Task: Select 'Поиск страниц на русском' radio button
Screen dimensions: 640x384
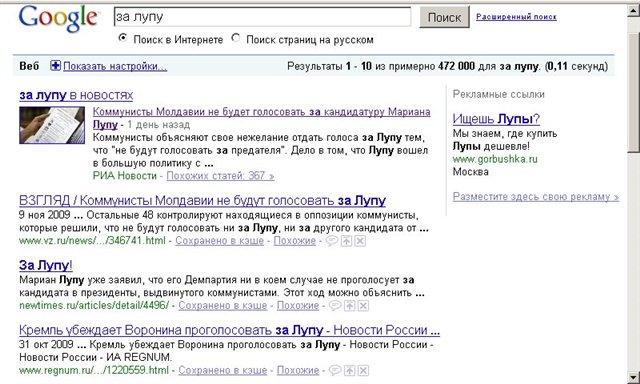Action: coord(236,38)
